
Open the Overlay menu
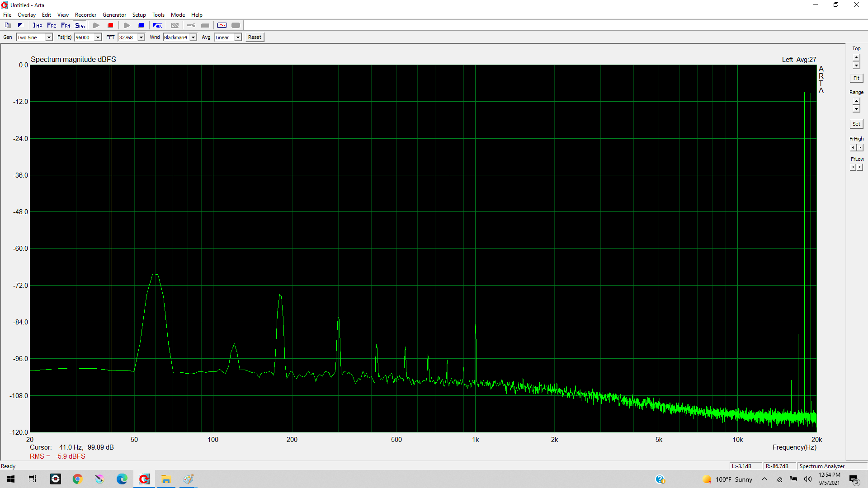pos(27,15)
